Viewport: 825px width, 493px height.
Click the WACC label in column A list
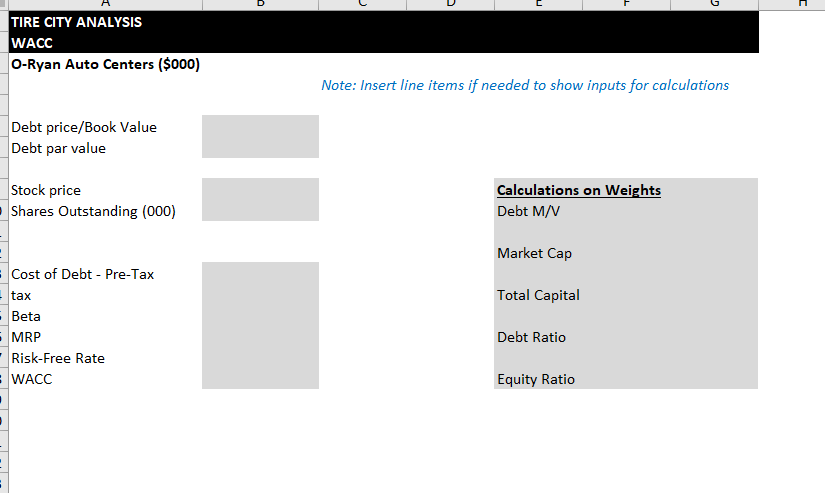pyautogui.click(x=32, y=379)
